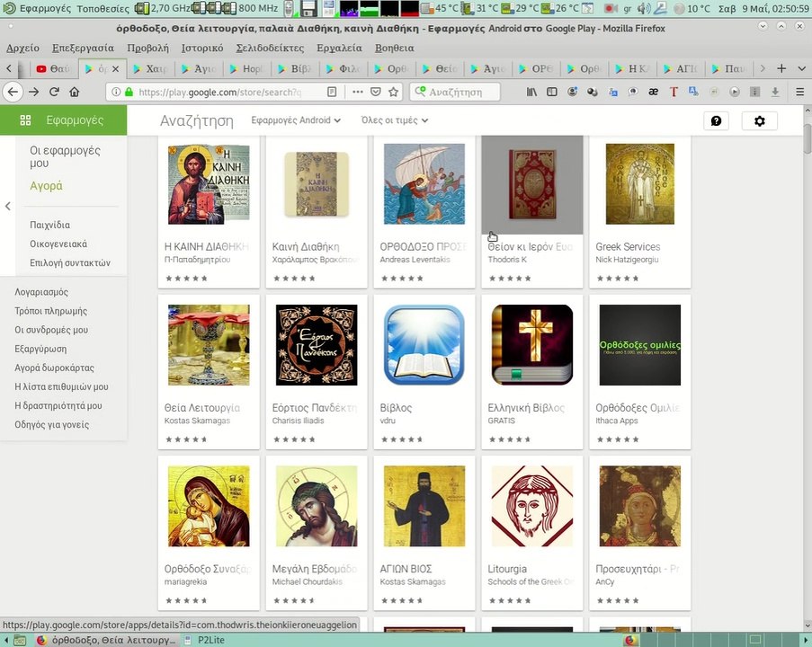Open the Firefox downloads arrow icon
The height and width of the screenshot is (647, 812).
pos(775,92)
